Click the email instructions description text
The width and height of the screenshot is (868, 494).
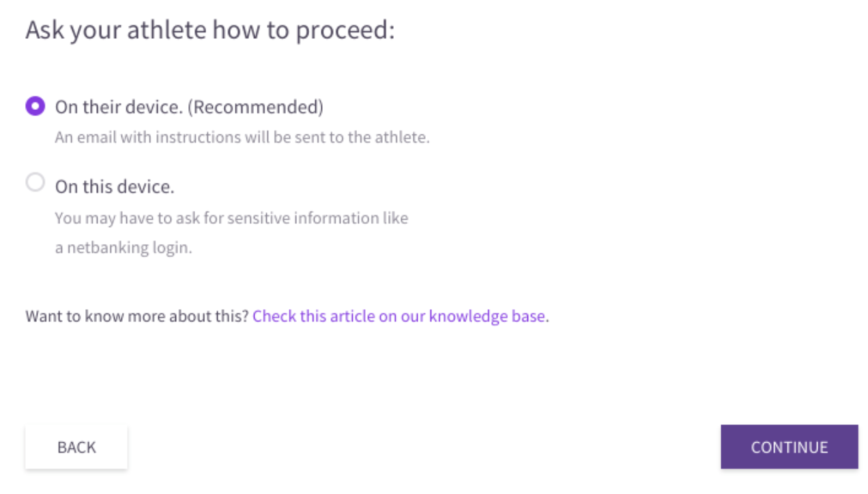tap(242, 137)
